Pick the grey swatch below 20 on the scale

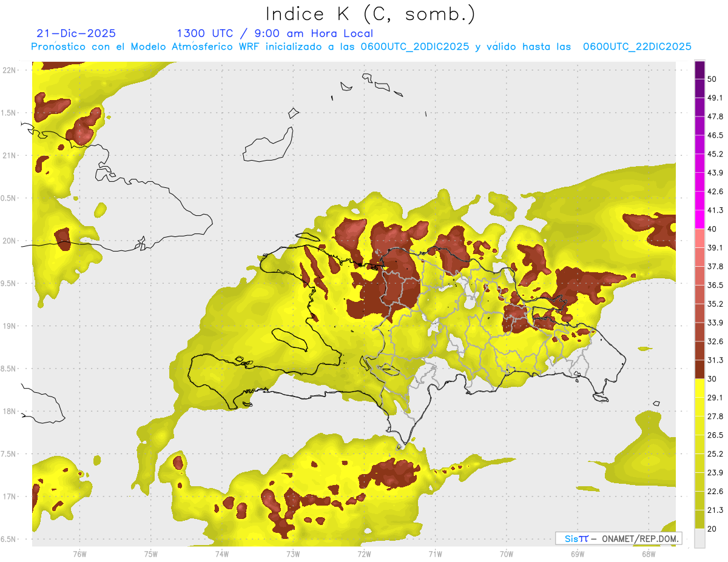tap(699, 538)
